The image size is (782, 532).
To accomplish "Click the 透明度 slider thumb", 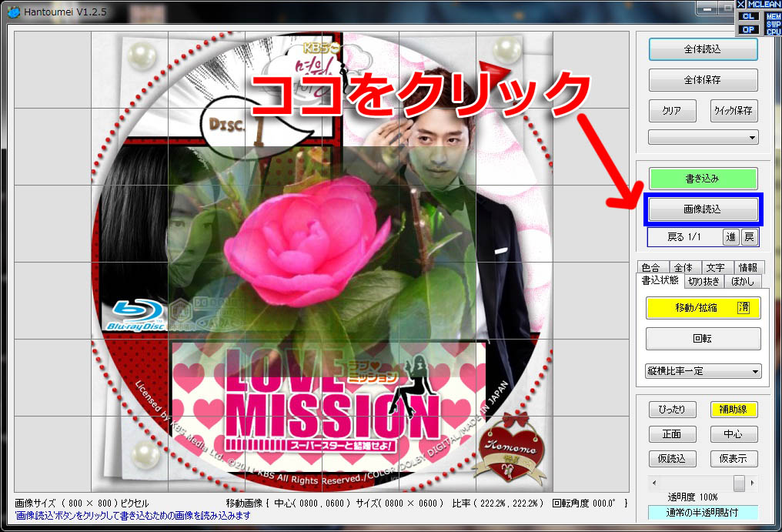I will pyautogui.click(x=739, y=483).
